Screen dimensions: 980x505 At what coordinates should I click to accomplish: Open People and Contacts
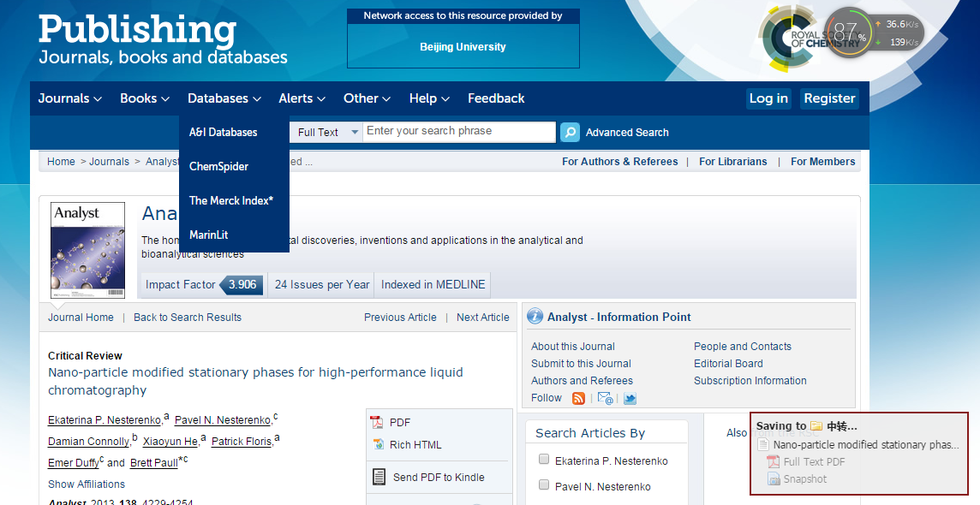743,347
